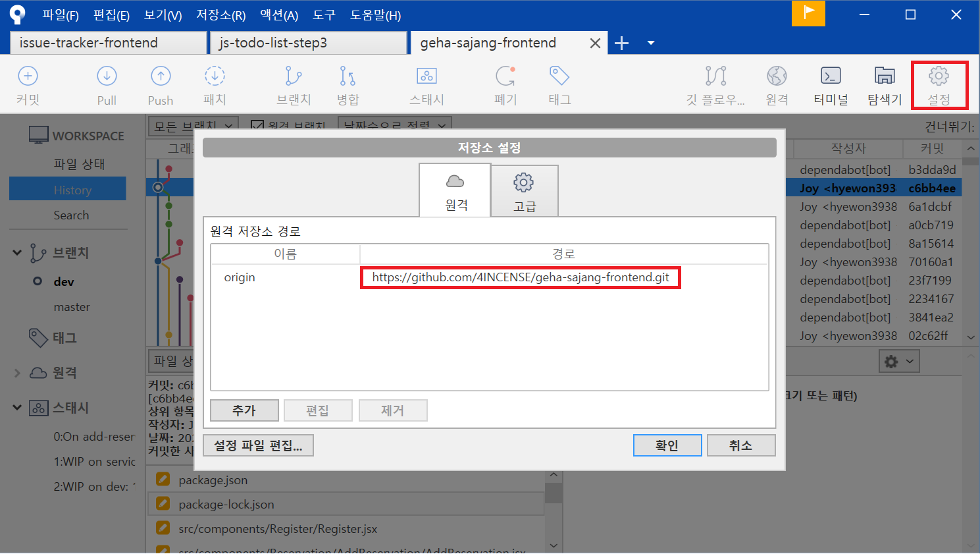Click the Fetch (패치) toolbar icon

215,76
